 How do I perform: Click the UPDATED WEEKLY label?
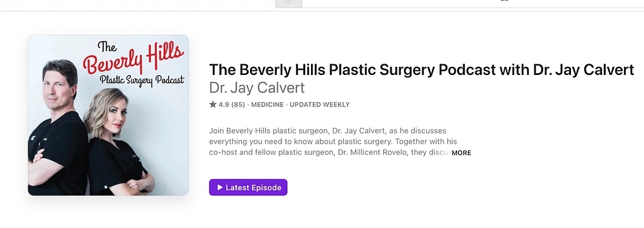point(320,105)
